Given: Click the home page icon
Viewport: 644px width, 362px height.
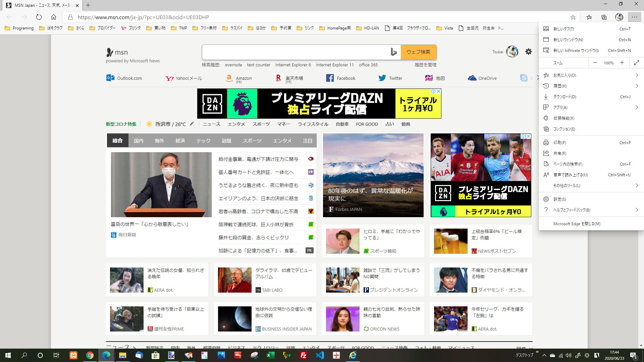Looking at the screenshot, I should point(54,17).
